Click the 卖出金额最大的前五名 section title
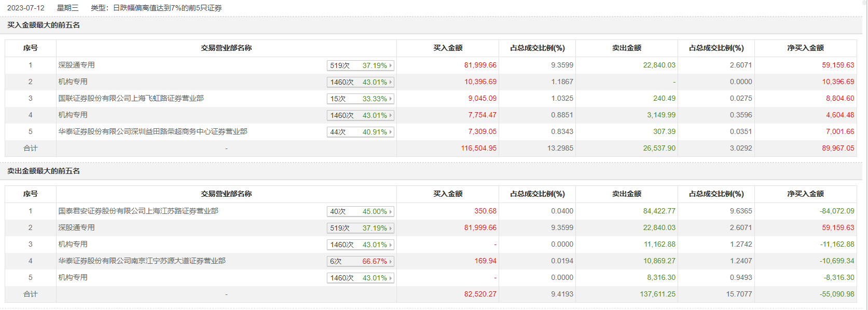 click(44, 171)
